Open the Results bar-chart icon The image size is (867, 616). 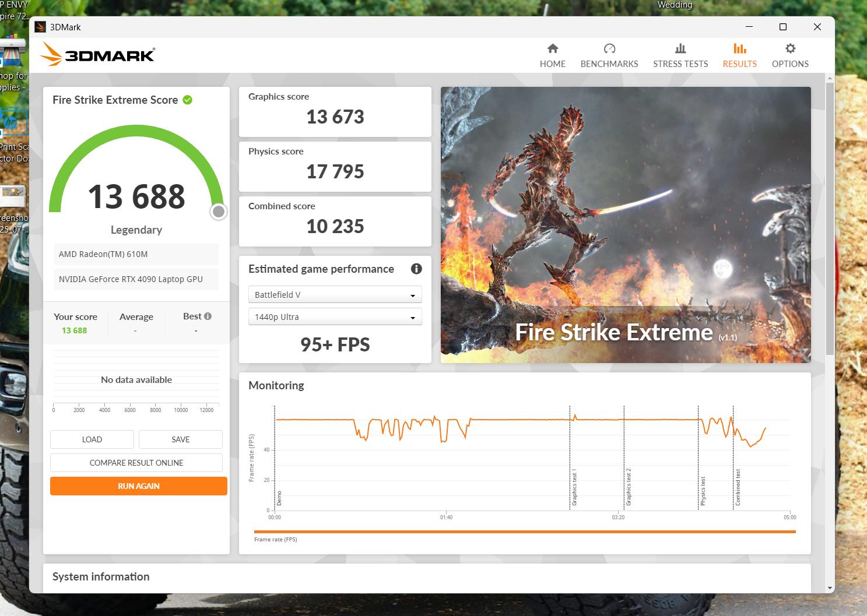739,48
